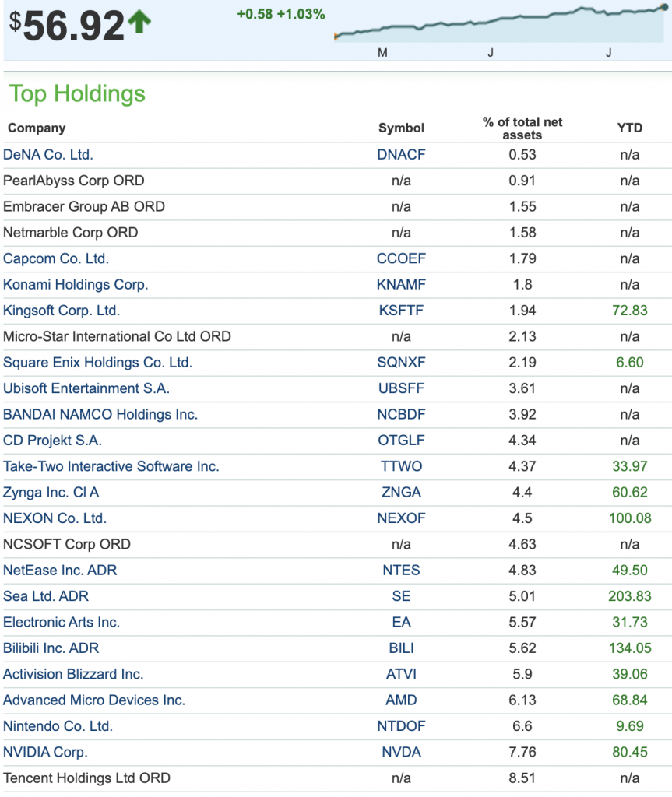The height and width of the screenshot is (797, 672).
Task: Select the $56.92 price value
Action: tap(67, 26)
